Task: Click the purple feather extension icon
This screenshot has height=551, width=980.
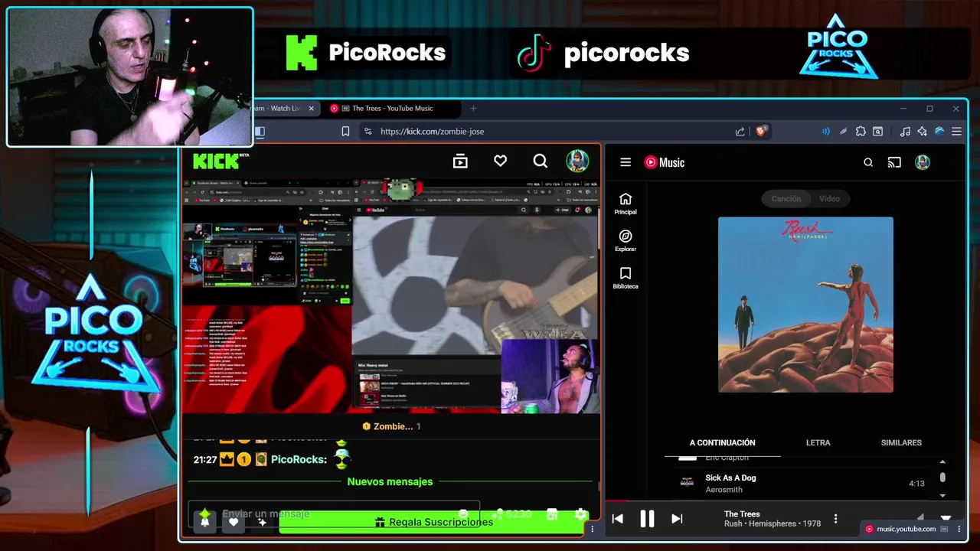Action: pyautogui.click(x=843, y=132)
